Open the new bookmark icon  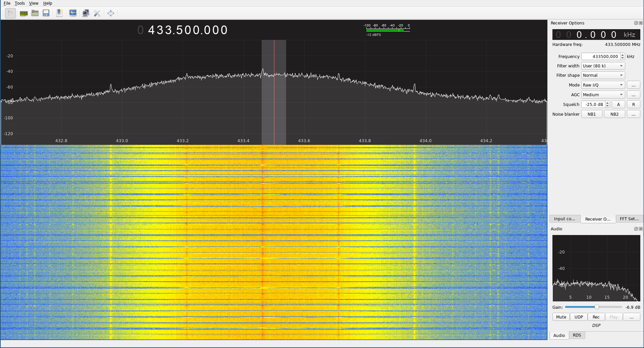(x=59, y=13)
